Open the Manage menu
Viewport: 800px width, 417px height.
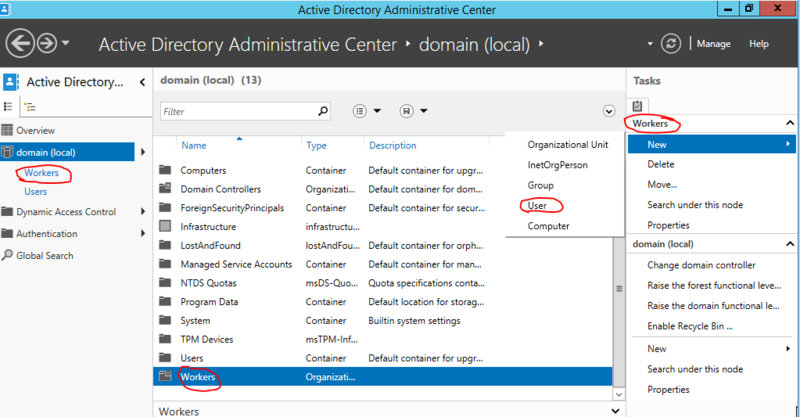[713, 44]
